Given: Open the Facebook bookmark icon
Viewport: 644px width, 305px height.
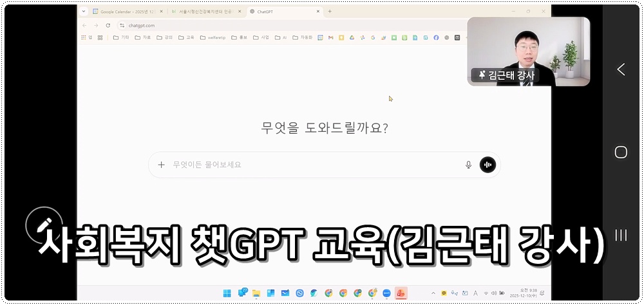Looking at the screenshot, I should 436,37.
